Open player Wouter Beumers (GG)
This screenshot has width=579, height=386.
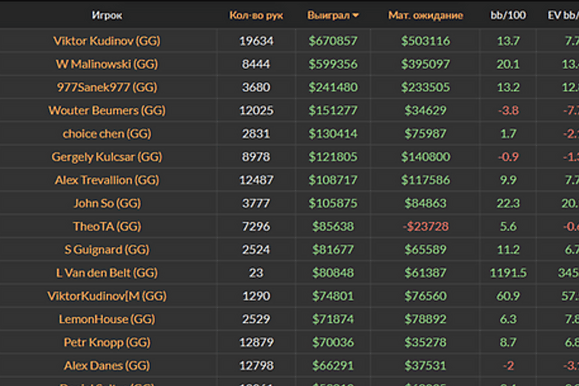tap(107, 110)
